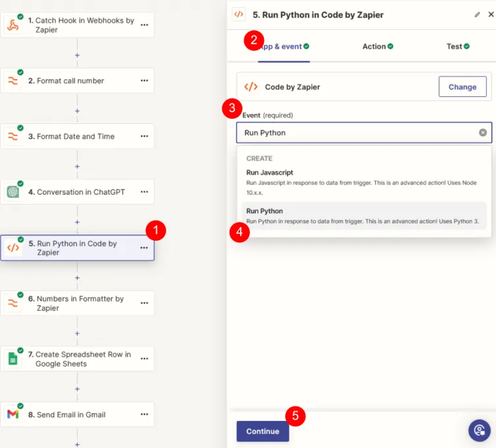
Task: Click the code icon on step 5
Action: click(x=13, y=247)
